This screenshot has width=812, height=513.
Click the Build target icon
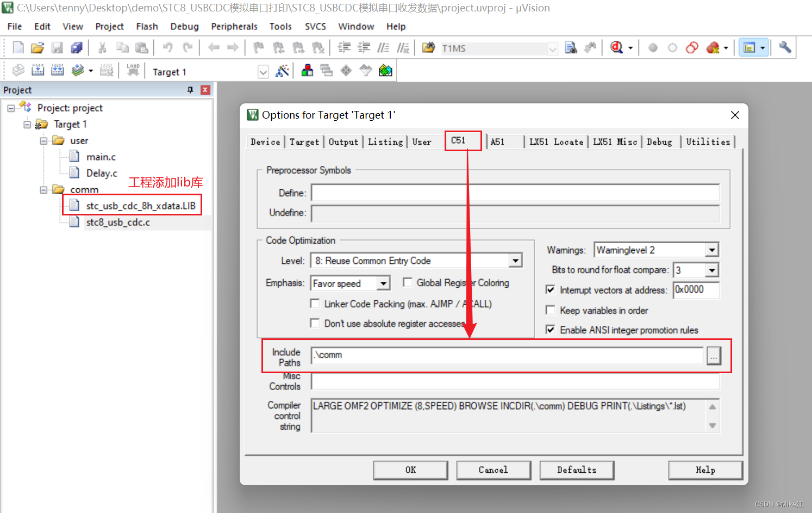coord(38,70)
